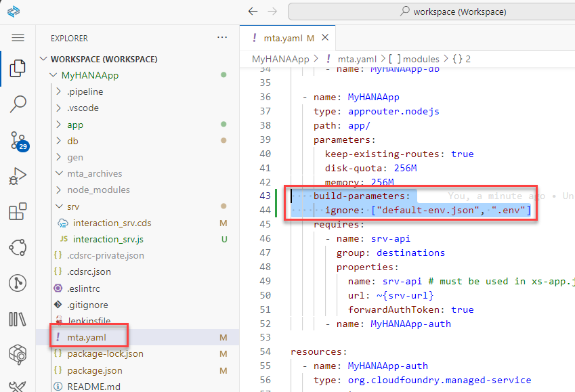Open .cdsrc.json file

pyautogui.click(x=89, y=271)
